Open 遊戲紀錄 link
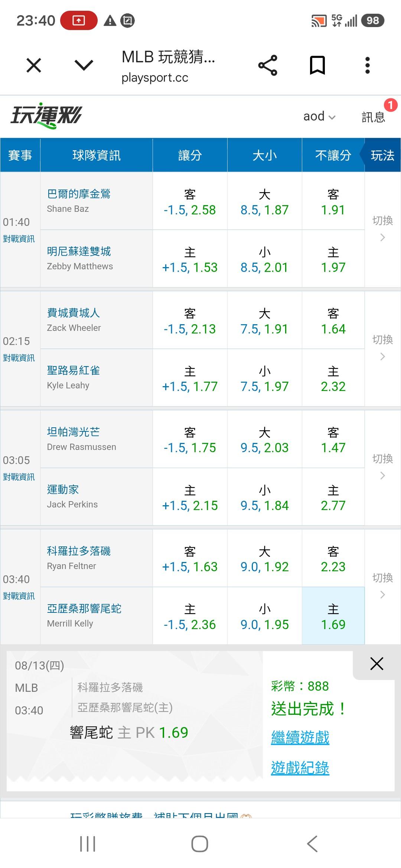401x868 pixels. click(300, 767)
